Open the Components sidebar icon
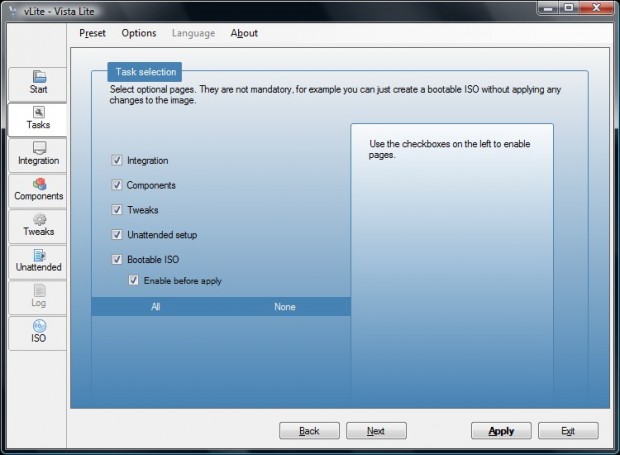The height and width of the screenshot is (455, 620). click(39, 184)
